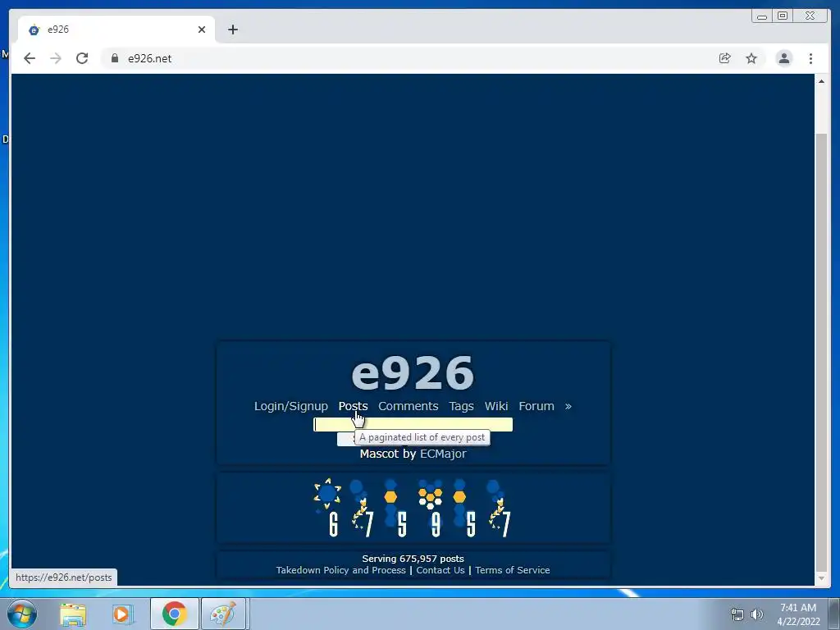
Task: Minimize the Chrome window
Action: tap(762, 16)
